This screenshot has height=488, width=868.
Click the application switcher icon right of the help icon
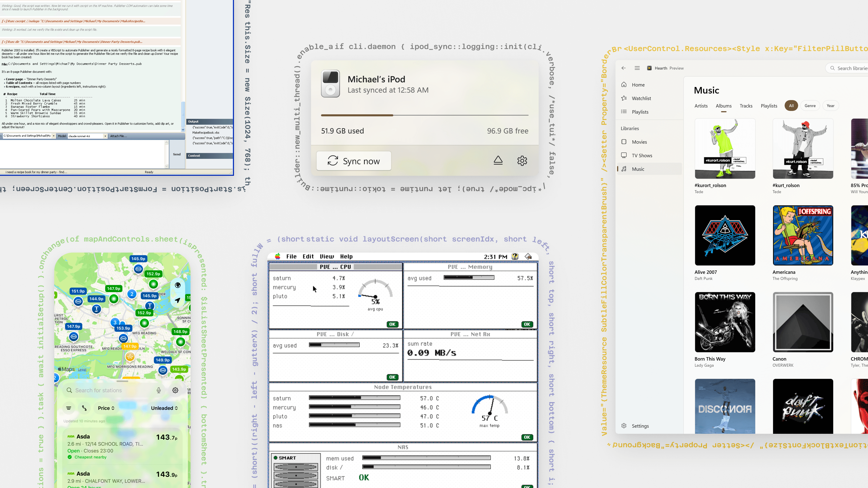(528, 256)
